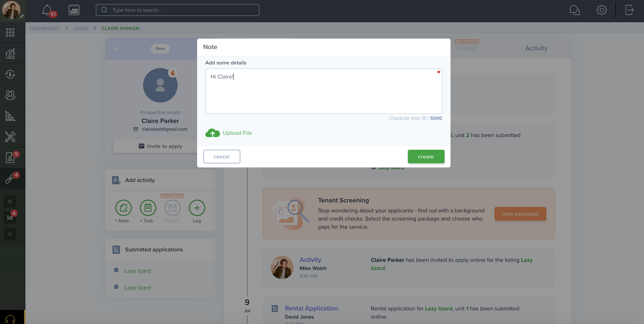This screenshot has height=324, width=644.
Task: Click the Tenant Screening illustration
Action: pos(290,214)
